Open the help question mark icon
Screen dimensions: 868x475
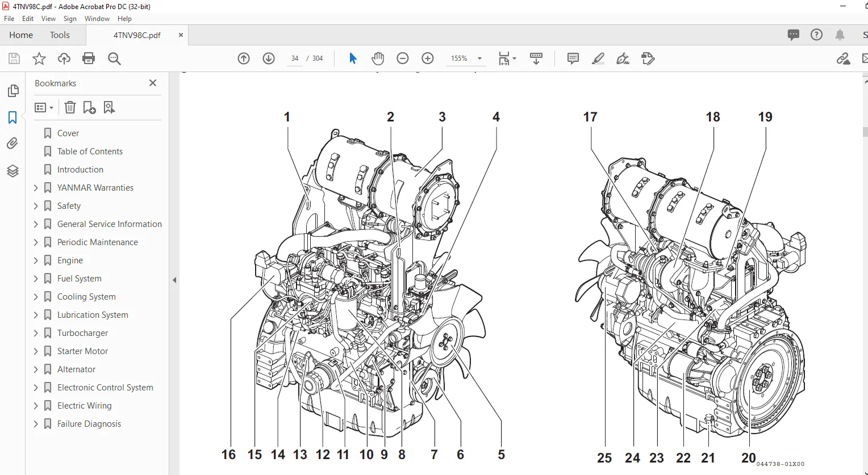click(x=816, y=35)
